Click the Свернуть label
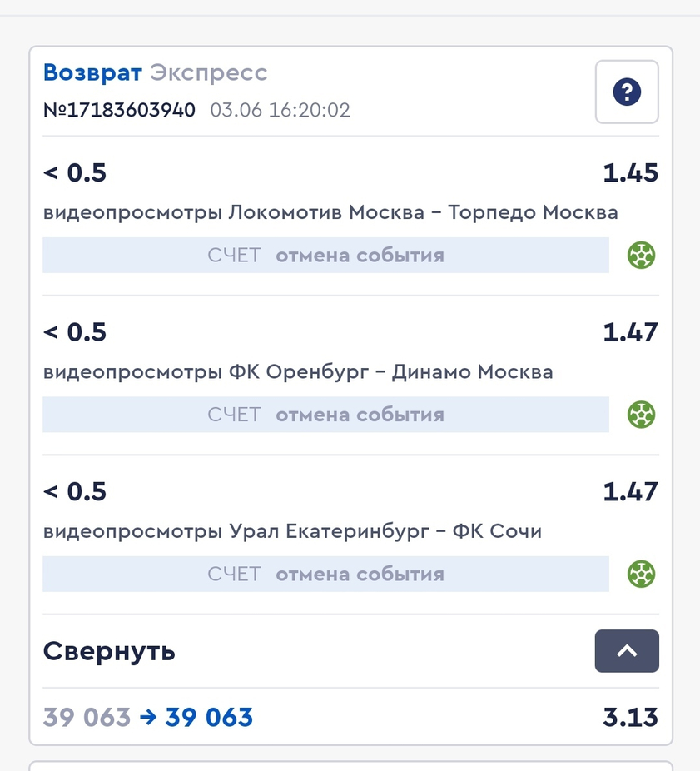Screen dimensions: 700x771 109,651
